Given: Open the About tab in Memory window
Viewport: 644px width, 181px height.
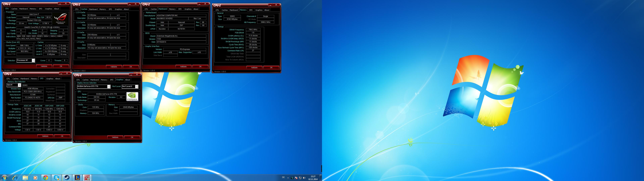Looking at the screenshot, I should pos(267,10).
